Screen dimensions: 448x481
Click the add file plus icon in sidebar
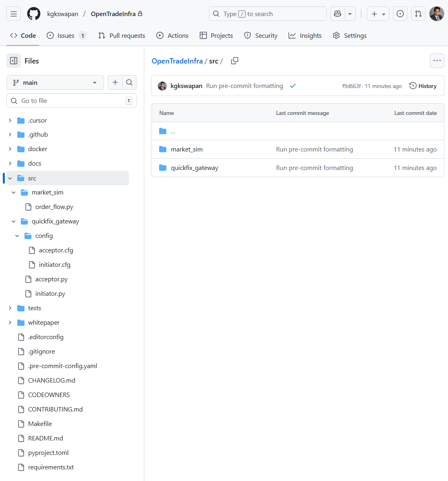[115, 82]
